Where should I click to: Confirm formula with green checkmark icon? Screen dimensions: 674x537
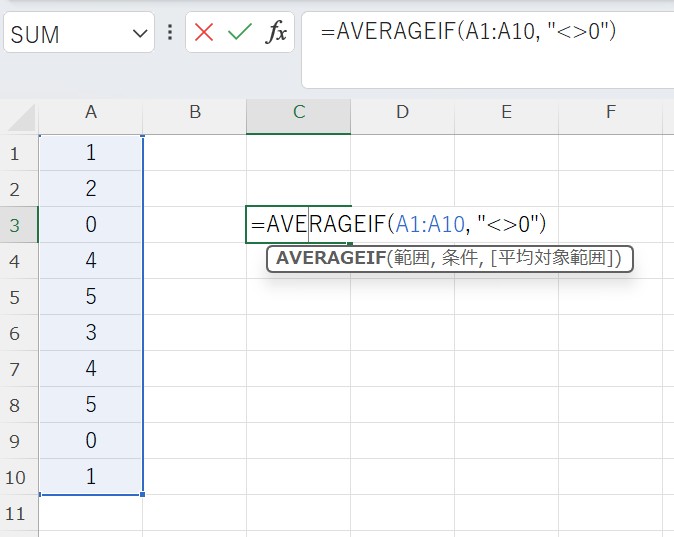point(239,33)
